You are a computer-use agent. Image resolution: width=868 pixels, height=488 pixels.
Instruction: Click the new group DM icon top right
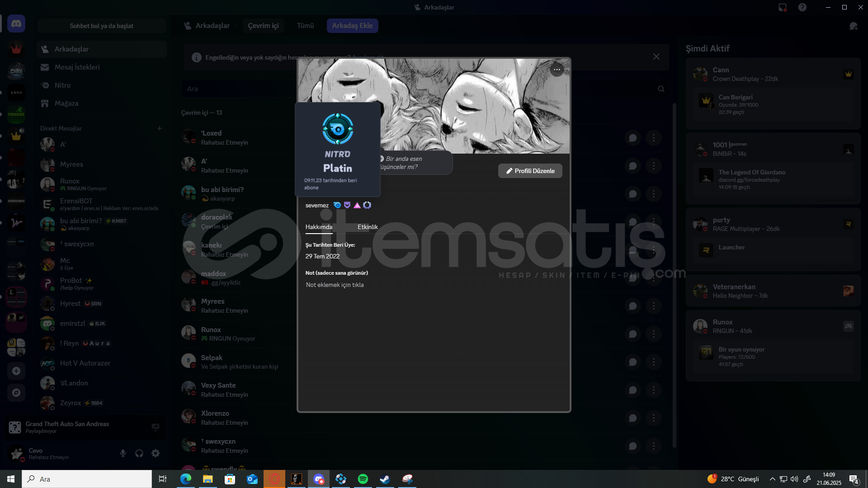[853, 26]
